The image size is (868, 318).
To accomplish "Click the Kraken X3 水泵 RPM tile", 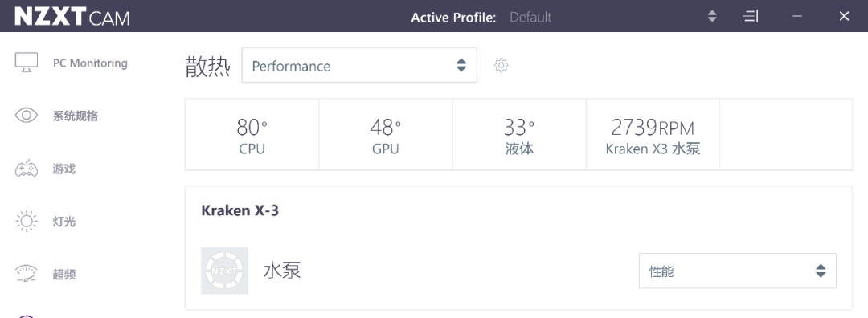I will click(x=653, y=134).
